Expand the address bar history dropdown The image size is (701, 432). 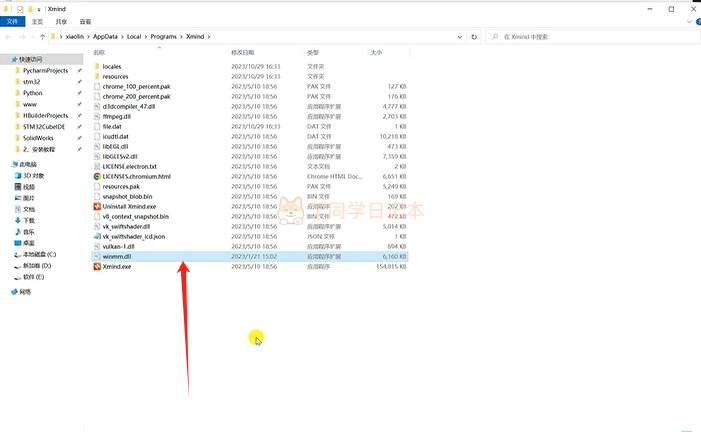(459, 36)
